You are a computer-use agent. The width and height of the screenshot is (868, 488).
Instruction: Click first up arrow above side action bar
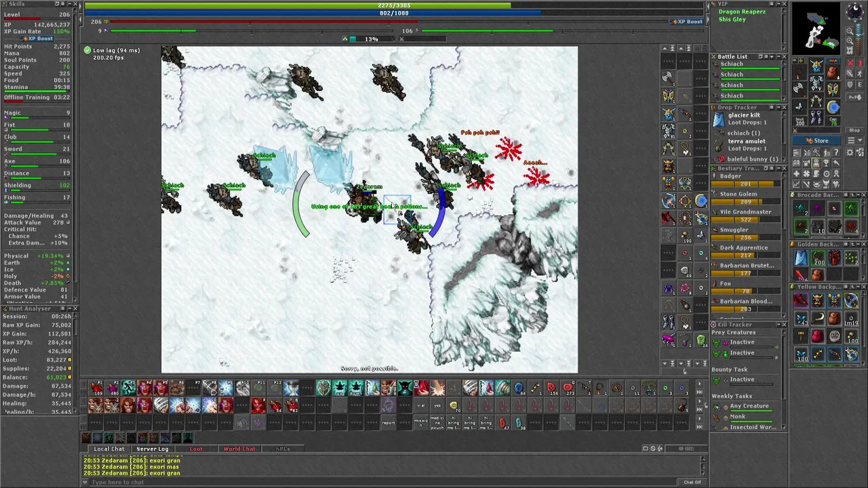pos(665,48)
